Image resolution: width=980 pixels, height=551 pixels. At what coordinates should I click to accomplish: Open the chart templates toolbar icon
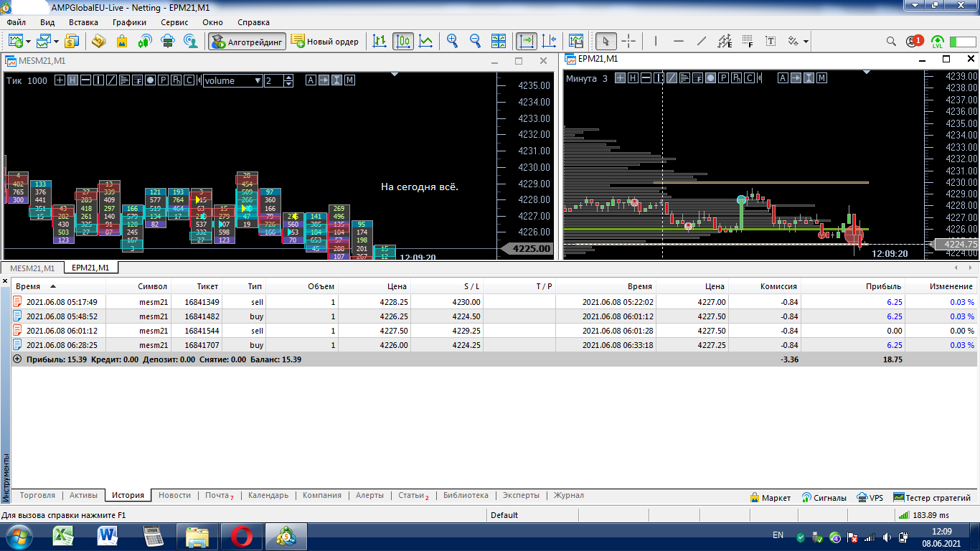576,41
